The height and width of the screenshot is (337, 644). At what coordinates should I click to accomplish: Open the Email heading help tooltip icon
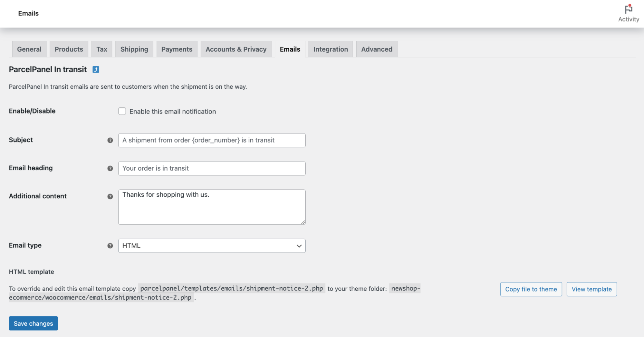click(x=110, y=168)
